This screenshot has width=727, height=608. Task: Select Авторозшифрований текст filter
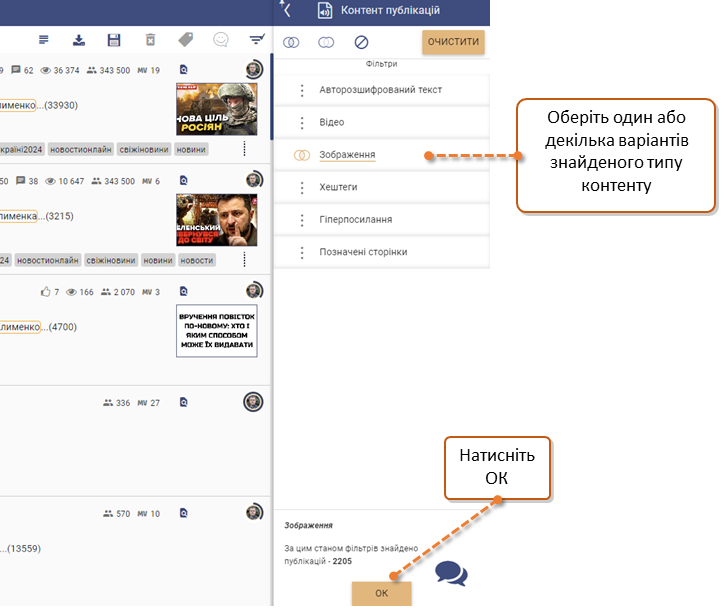[380, 90]
